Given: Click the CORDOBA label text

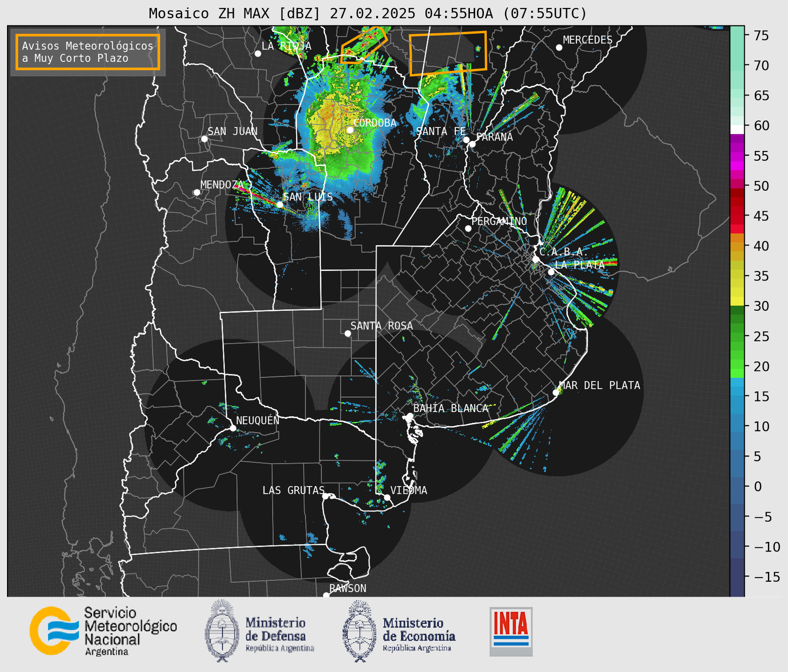Looking at the screenshot, I should pos(375,123).
